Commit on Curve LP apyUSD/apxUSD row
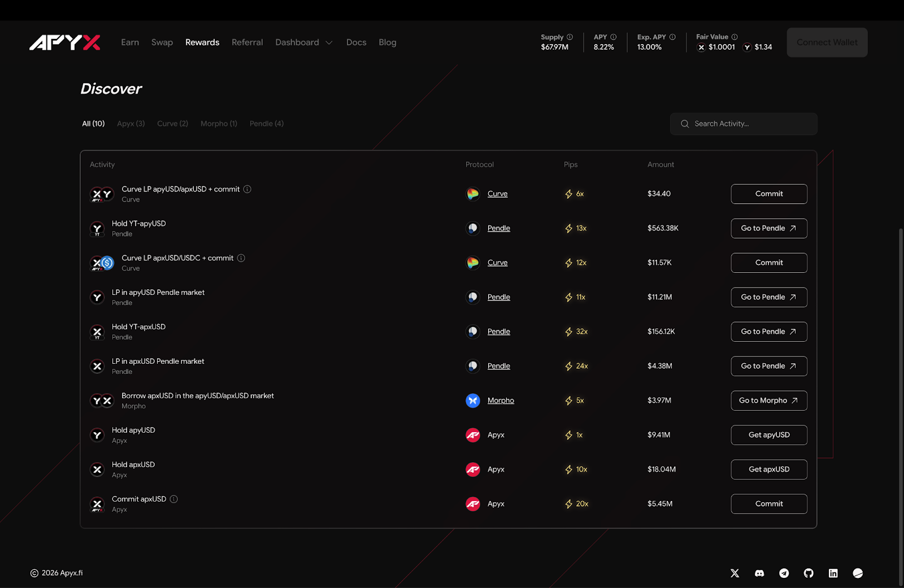The image size is (904, 588). (769, 194)
